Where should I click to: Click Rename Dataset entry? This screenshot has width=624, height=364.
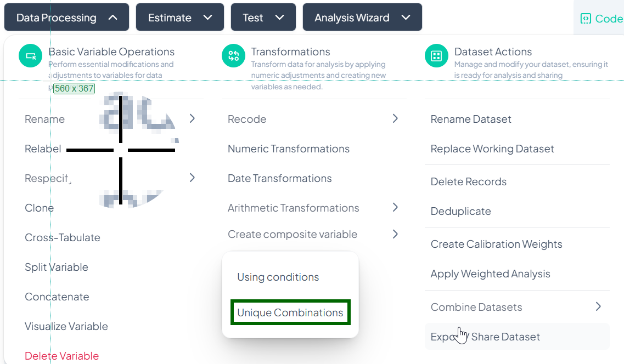(470, 119)
